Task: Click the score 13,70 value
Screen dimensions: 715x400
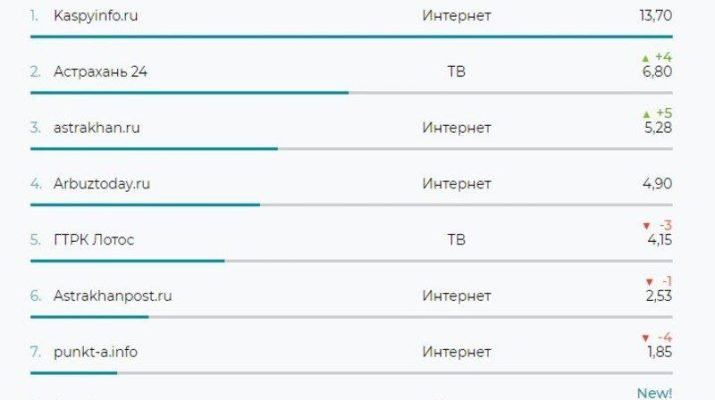Action: click(x=656, y=16)
